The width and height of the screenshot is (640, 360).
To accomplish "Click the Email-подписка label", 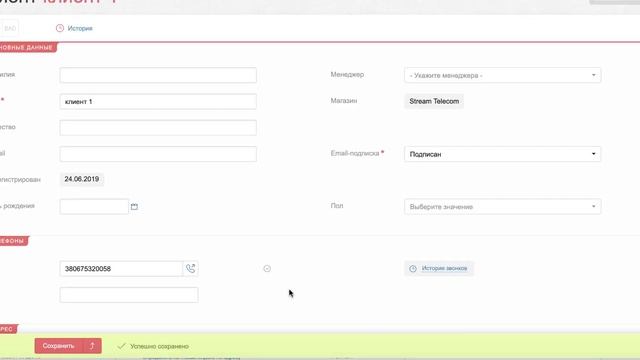I will click(x=355, y=153).
